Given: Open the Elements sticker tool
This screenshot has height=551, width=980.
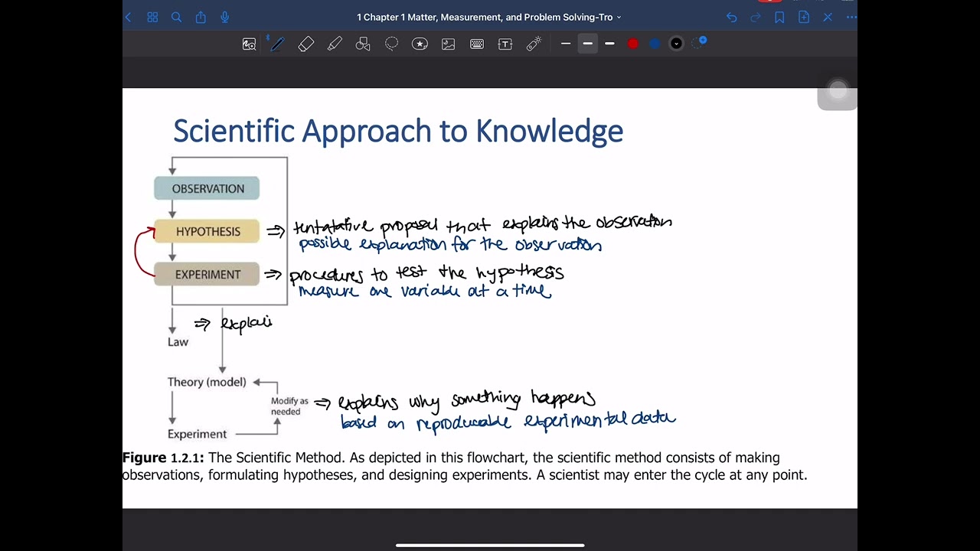Looking at the screenshot, I should click(420, 44).
